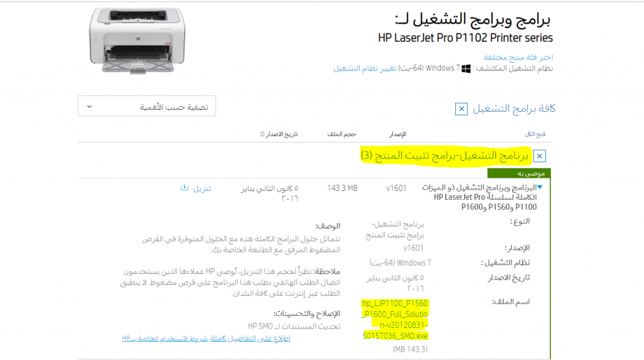
Task: Open شروط الاستخدام الخاصة بـ HP link
Action: pos(165,338)
